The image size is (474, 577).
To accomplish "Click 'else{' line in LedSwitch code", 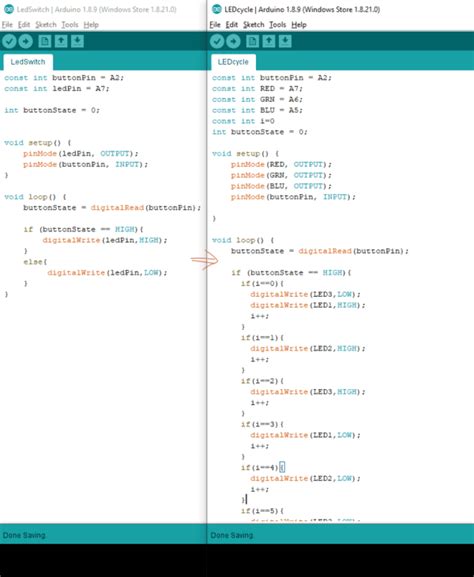I will pyautogui.click(x=35, y=262).
